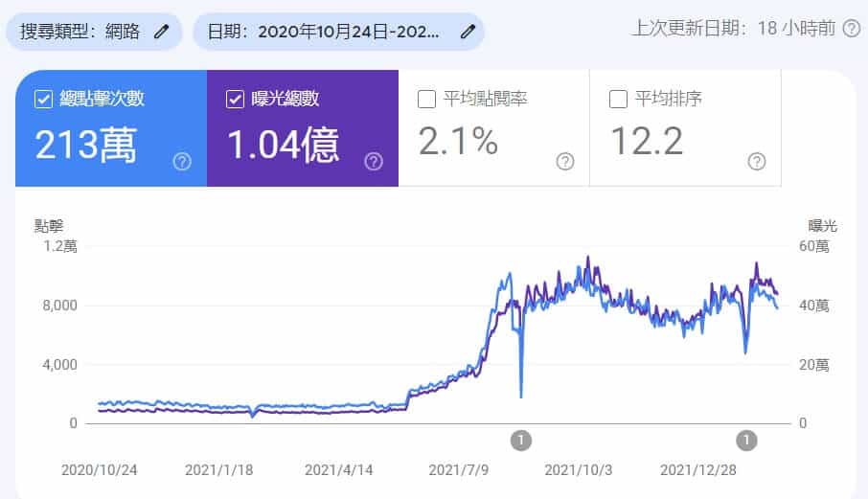Click the 1.2萬 clicks axis value

pos(60,246)
